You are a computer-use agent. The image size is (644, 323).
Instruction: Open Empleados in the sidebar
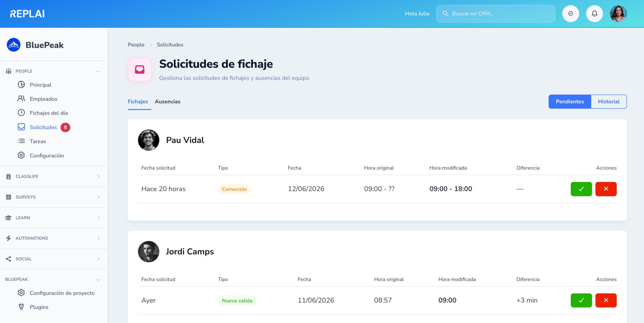point(44,99)
